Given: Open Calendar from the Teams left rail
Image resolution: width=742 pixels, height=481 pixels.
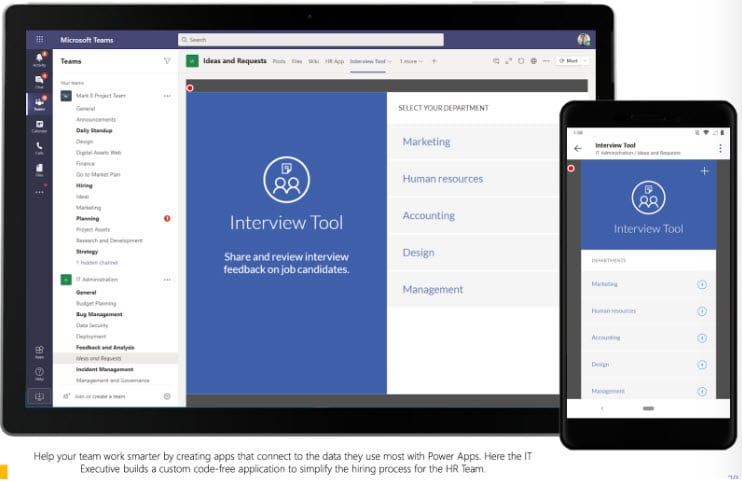Looking at the screenshot, I should pos(39,126).
